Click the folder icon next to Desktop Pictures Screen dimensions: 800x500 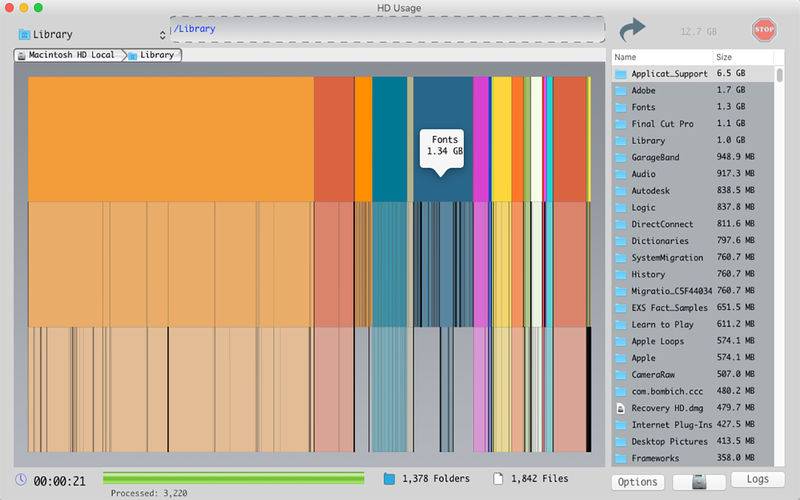[620, 442]
